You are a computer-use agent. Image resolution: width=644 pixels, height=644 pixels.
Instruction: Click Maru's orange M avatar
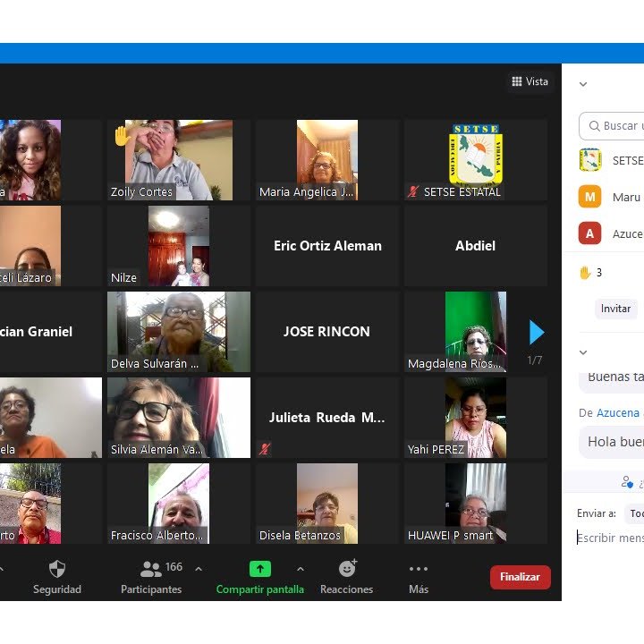tap(589, 197)
